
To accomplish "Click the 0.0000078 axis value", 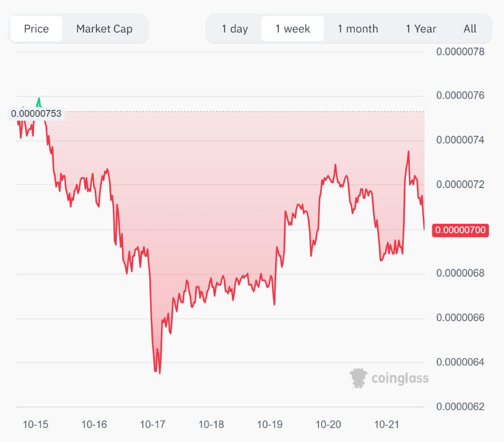I will click(x=459, y=51).
